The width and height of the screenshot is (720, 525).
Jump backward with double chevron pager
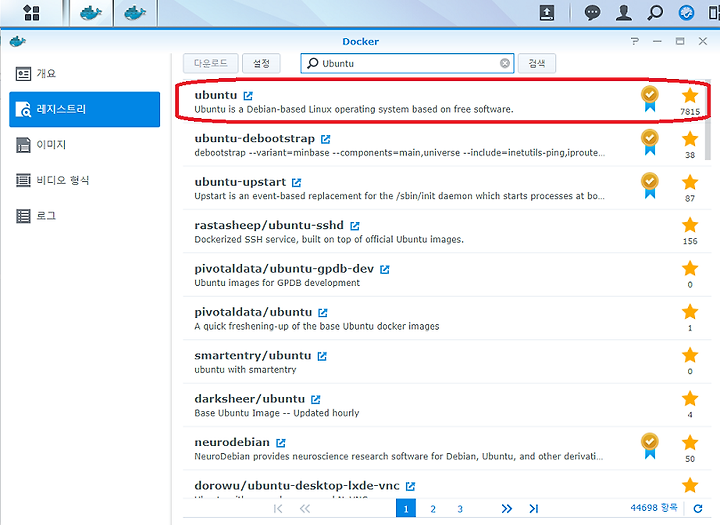[x=305, y=508]
